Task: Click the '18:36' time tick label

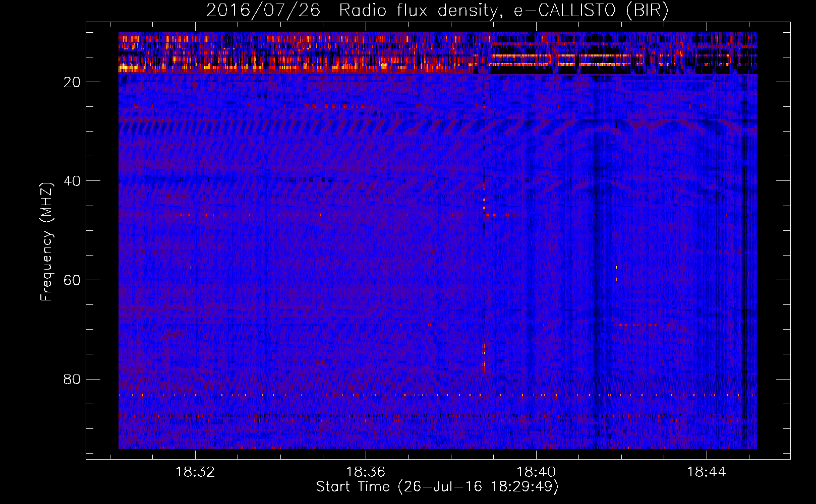Action: pos(366,472)
